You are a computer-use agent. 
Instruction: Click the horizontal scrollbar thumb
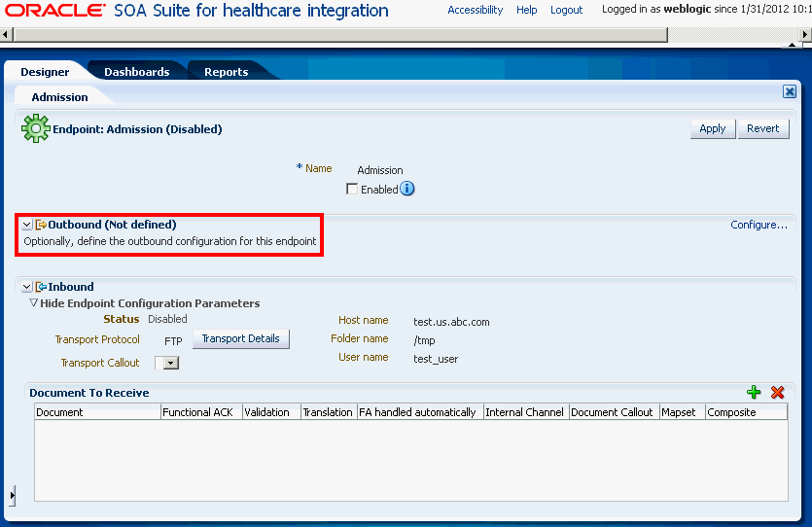point(340,35)
